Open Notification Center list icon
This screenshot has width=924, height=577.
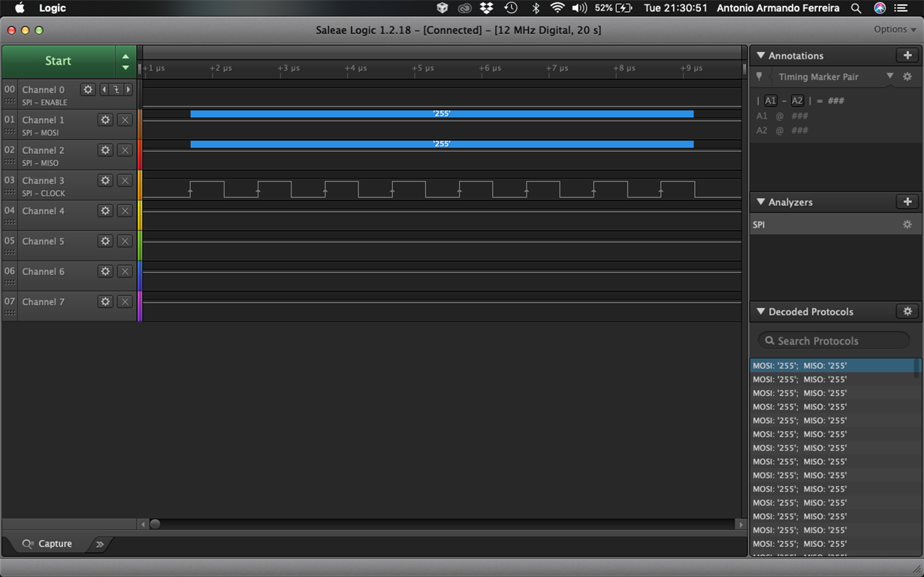click(901, 8)
